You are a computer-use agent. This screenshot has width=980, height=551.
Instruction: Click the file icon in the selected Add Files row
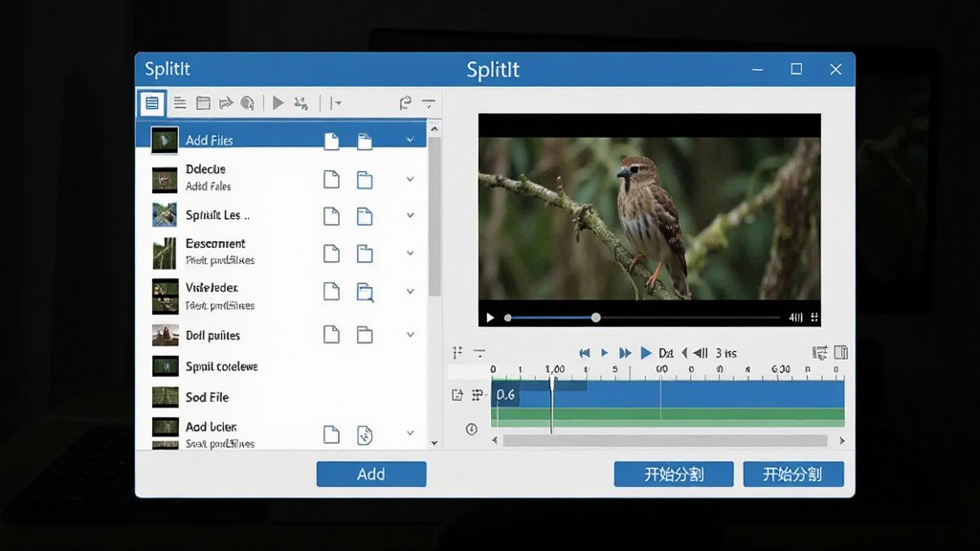click(331, 142)
